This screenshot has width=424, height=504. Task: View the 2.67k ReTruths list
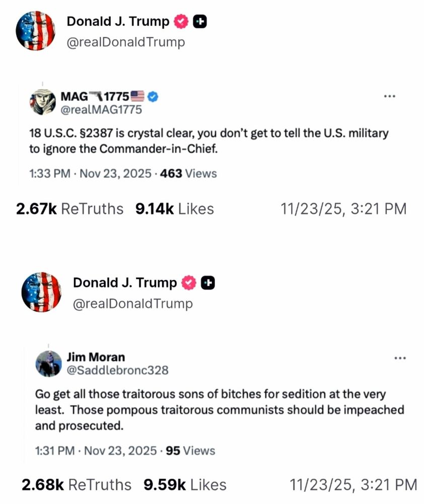[69, 209]
